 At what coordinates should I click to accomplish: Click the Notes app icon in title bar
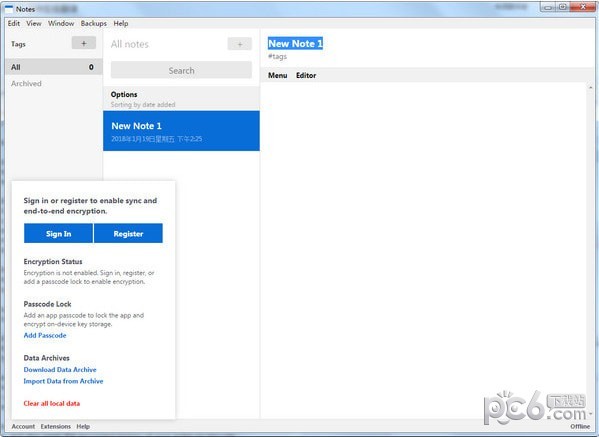(9, 9)
